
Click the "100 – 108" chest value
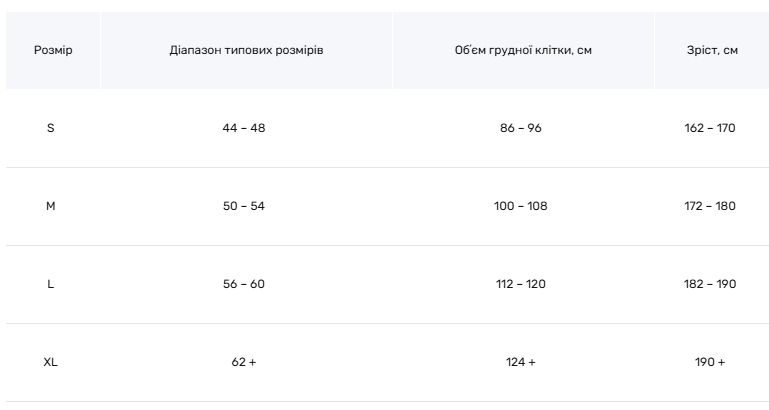[521, 206]
